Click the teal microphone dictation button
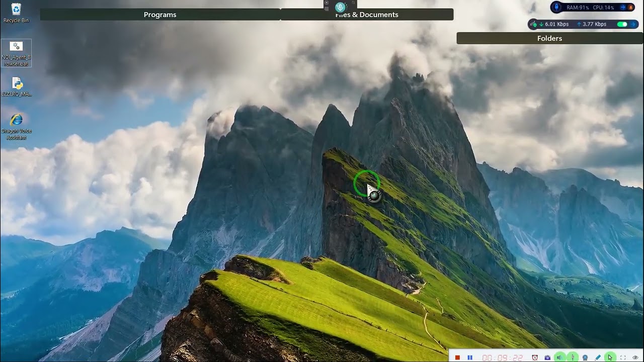 (x=341, y=7)
